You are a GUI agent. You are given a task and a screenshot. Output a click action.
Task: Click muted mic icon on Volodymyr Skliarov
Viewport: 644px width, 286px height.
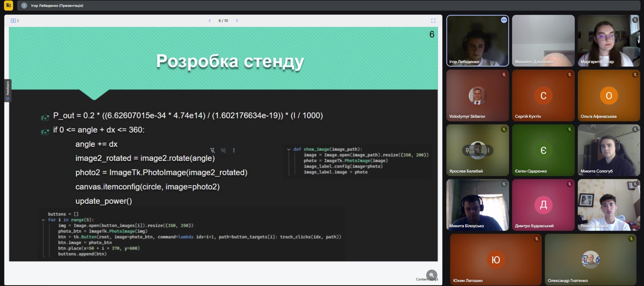[x=504, y=75]
